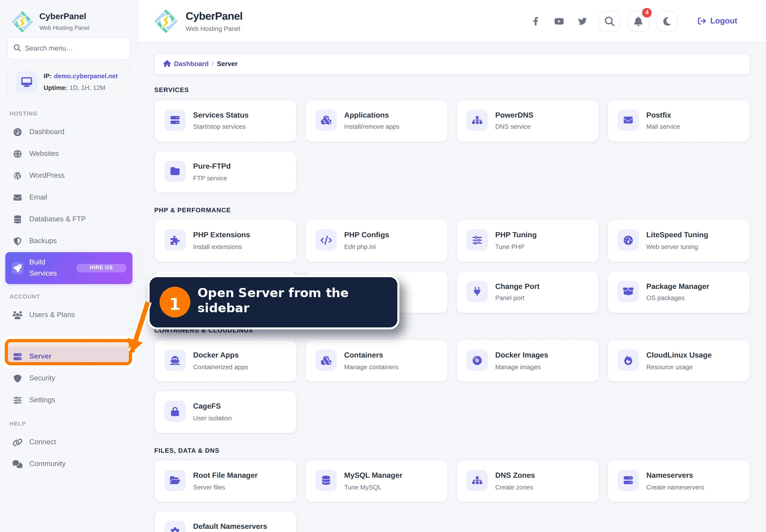Open the LiteSpeed Tuning card title
766x532 pixels.
(x=677, y=235)
